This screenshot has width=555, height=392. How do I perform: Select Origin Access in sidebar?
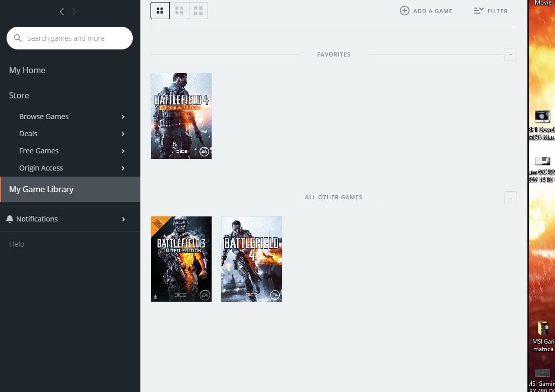(41, 168)
